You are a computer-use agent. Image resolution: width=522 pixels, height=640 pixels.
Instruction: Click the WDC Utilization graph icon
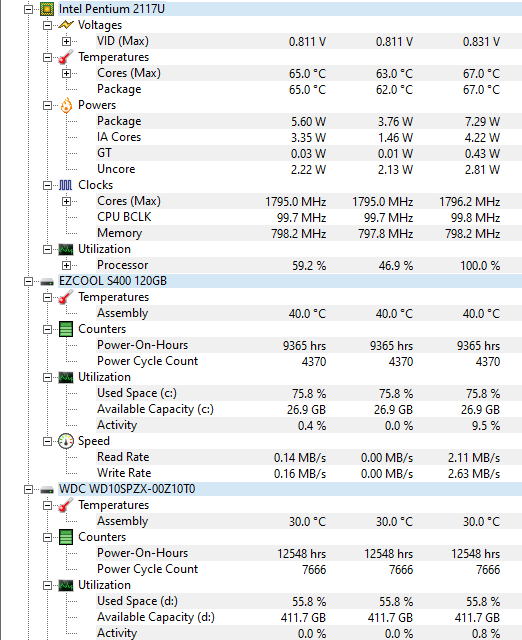tap(66, 585)
